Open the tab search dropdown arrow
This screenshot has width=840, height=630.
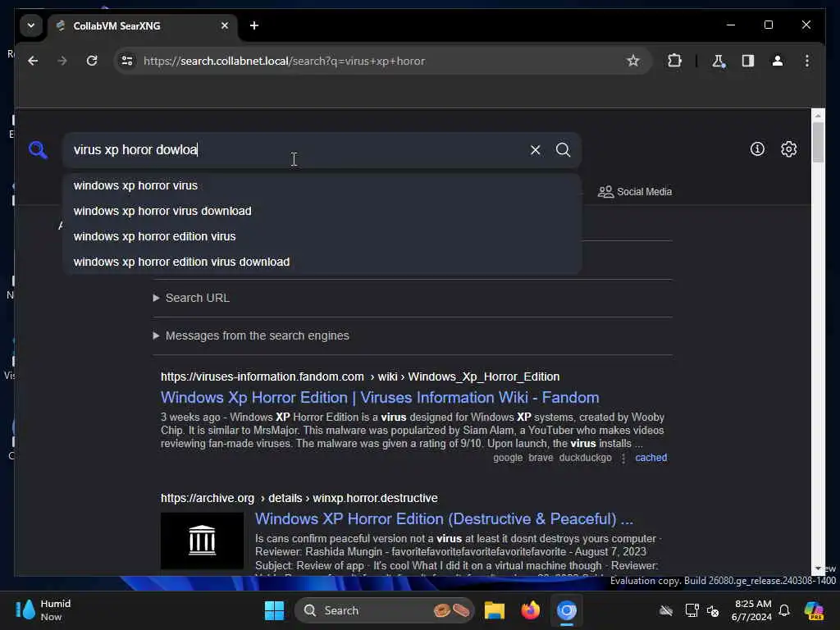tap(31, 25)
